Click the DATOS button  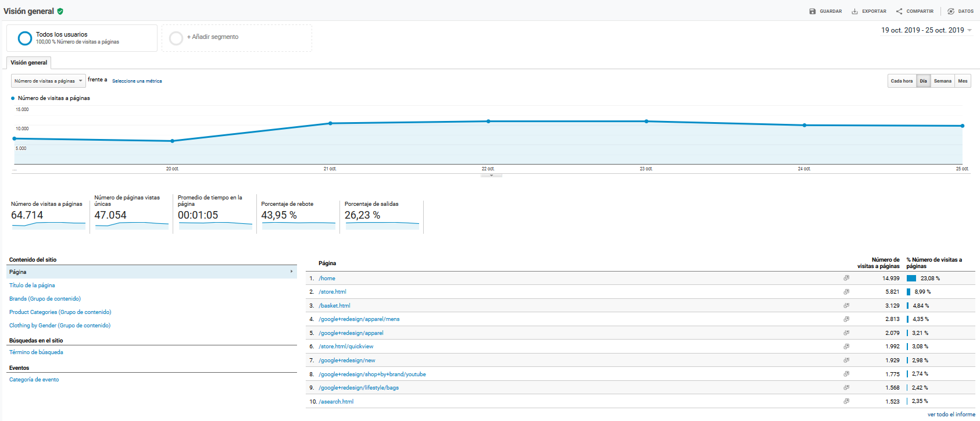click(960, 11)
